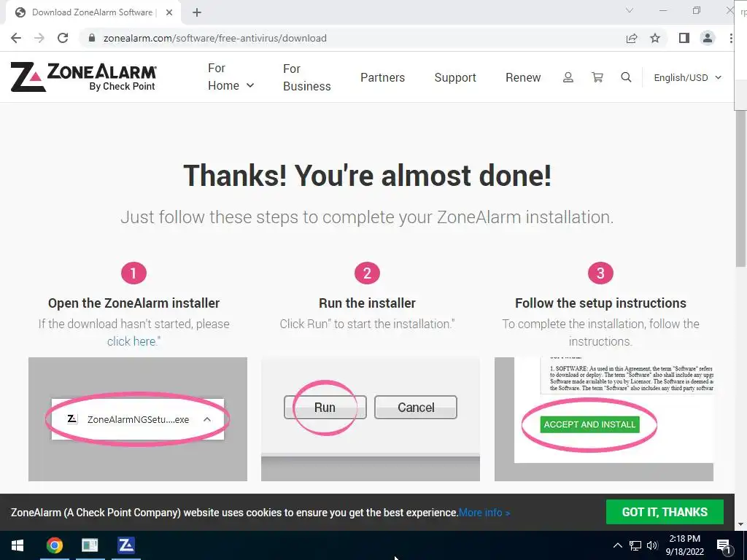Open Chrome from the taskbar

[x=54, y=545]
